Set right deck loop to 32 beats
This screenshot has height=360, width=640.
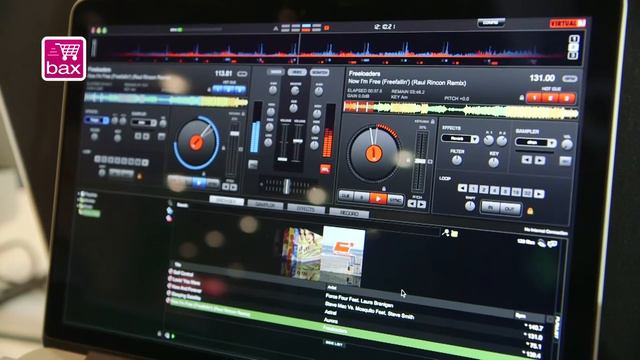[x=527, y=193]
